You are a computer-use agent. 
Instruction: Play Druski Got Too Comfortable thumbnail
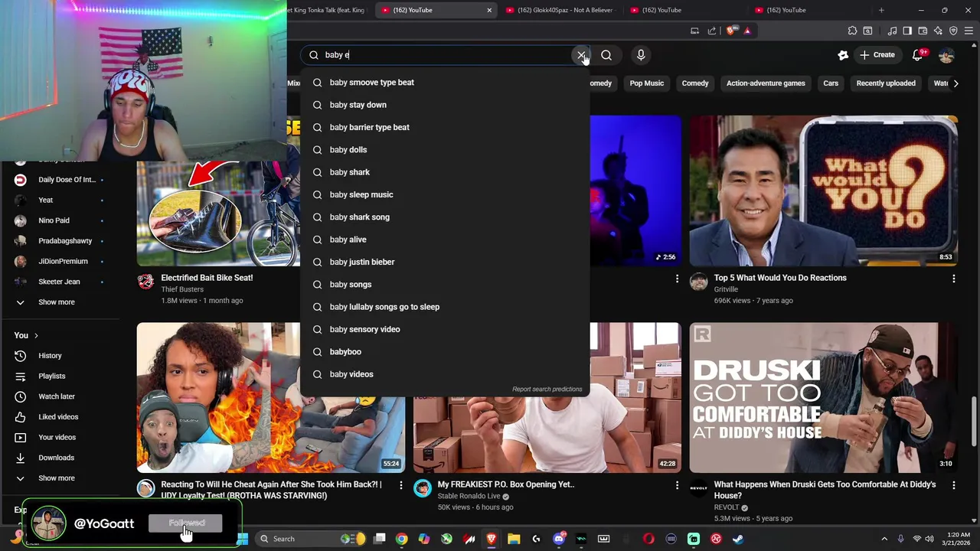[823, 397]
